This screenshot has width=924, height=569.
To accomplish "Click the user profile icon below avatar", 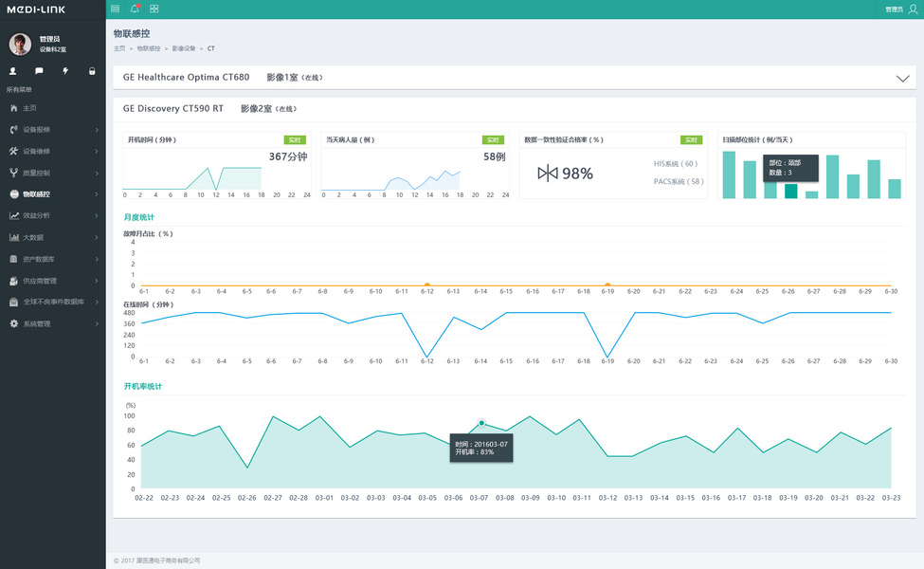I will point(12,71).
